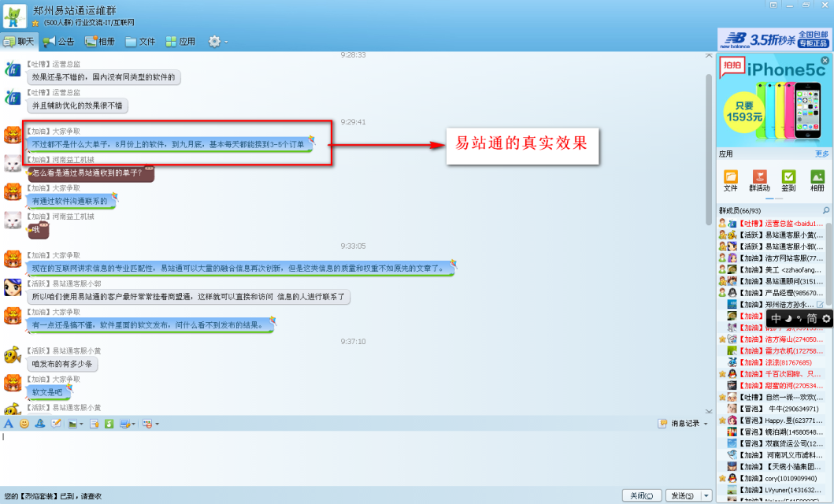
Task: Click the 关闭(C) close button
Action: [x=641, y=495]
